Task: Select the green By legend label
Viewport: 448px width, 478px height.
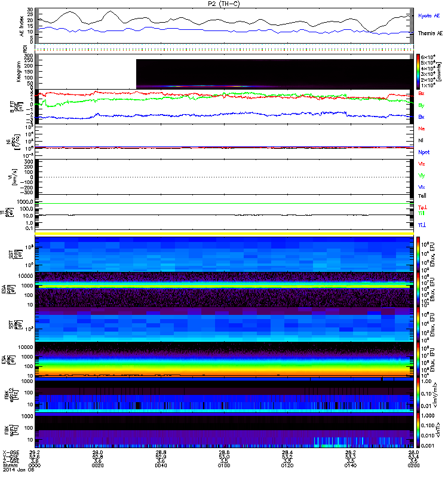Action: pyautogui.click(x=421, y=106)
